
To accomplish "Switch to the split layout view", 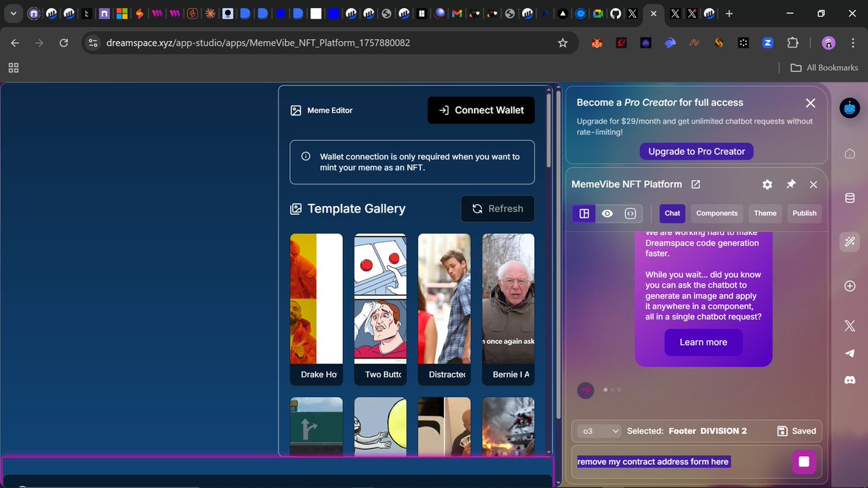I will [584, 213].
